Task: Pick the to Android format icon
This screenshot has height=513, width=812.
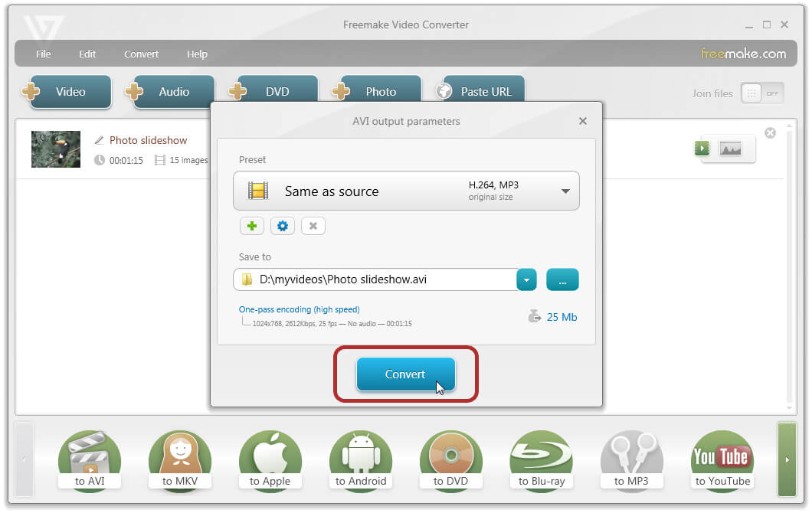Action: 360,460
